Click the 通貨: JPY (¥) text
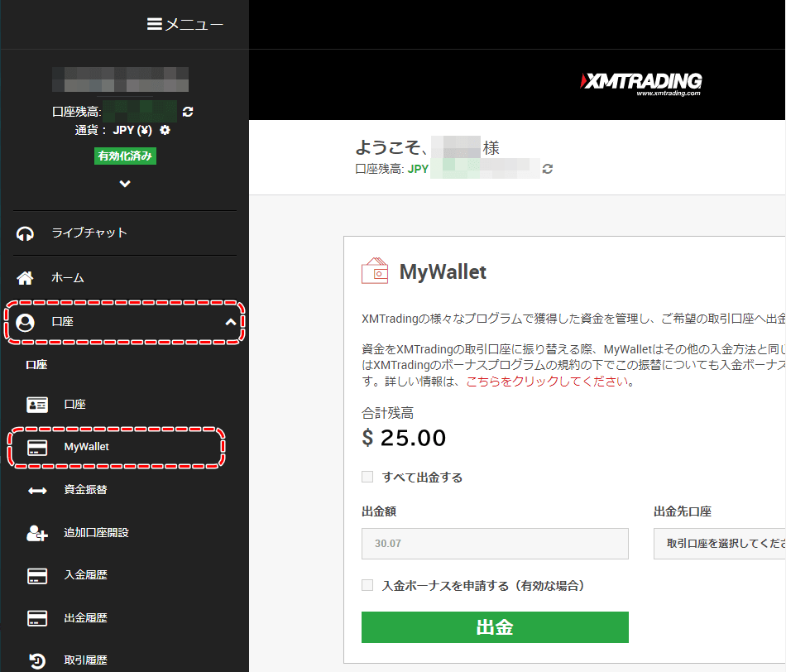This screenshot has width=786, height=672. click(x=113, y=131)
